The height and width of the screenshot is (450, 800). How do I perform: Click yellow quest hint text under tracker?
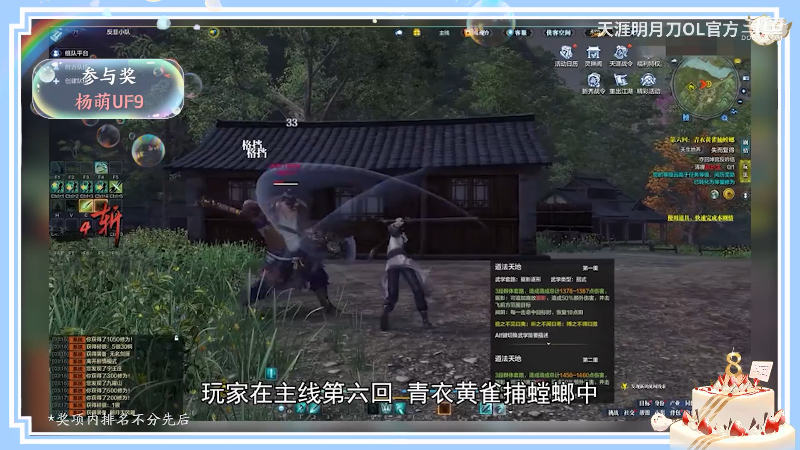point(700,218)
